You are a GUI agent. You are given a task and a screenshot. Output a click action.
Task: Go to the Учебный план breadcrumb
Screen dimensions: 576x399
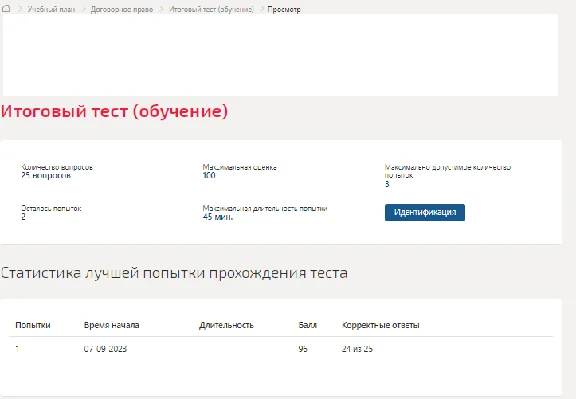pos(51,10)
